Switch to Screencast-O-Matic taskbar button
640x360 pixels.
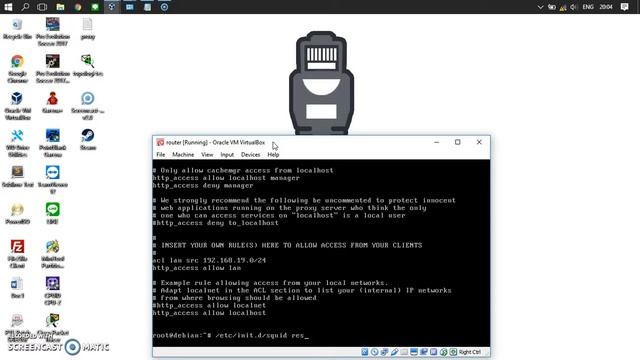pos(164,7)
